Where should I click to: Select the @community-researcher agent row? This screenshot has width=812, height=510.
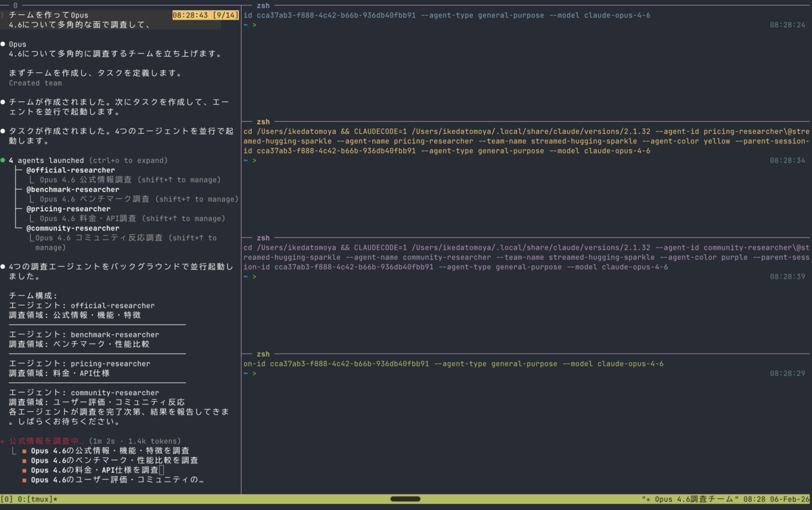pyautogui.click(x=72, y=228)
